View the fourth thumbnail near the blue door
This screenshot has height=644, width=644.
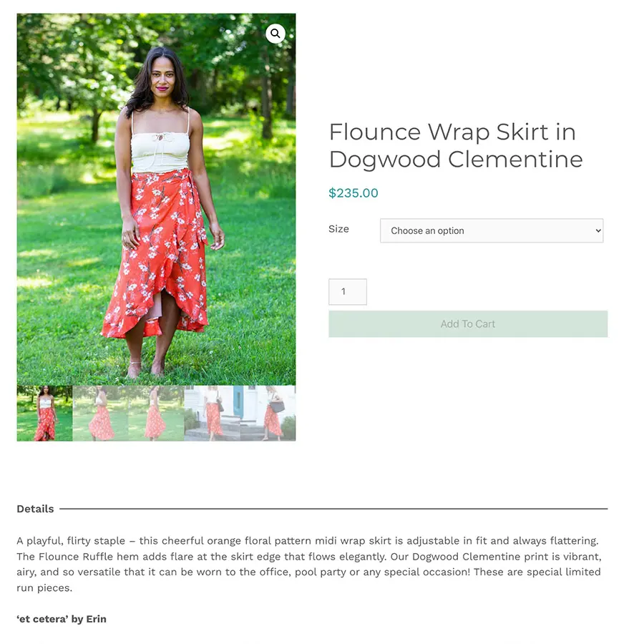pos(213,413)
